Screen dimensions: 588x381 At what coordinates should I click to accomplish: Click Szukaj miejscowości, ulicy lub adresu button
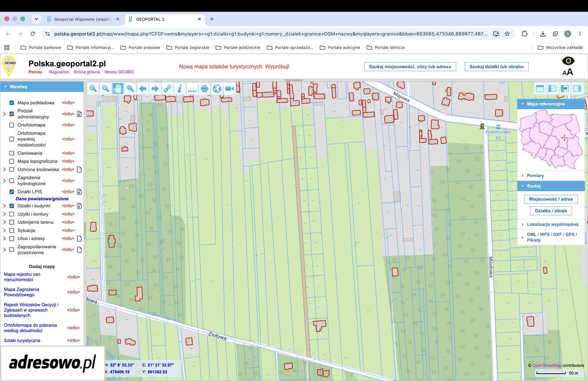(410, 67)
